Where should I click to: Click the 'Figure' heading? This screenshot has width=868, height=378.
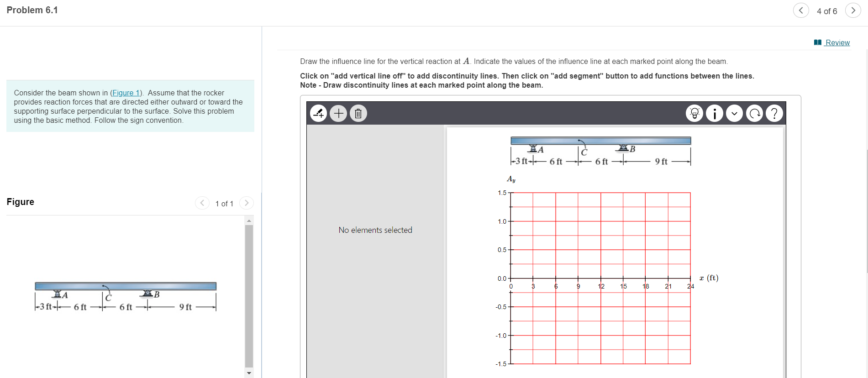coord(21,202)
